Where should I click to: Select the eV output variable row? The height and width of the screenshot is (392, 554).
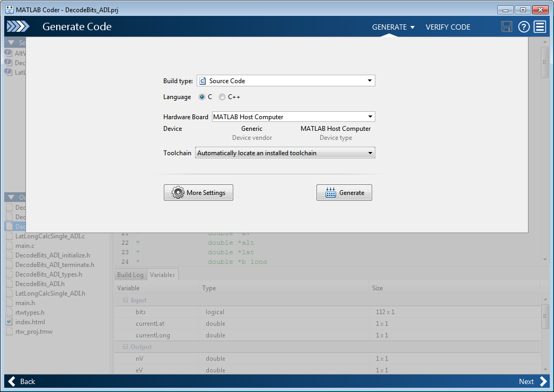pyautogui.click(x=328, y=369)
